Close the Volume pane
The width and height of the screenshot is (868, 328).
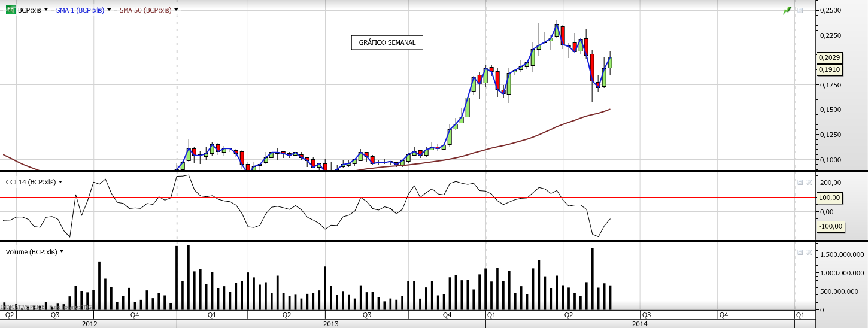808,252
